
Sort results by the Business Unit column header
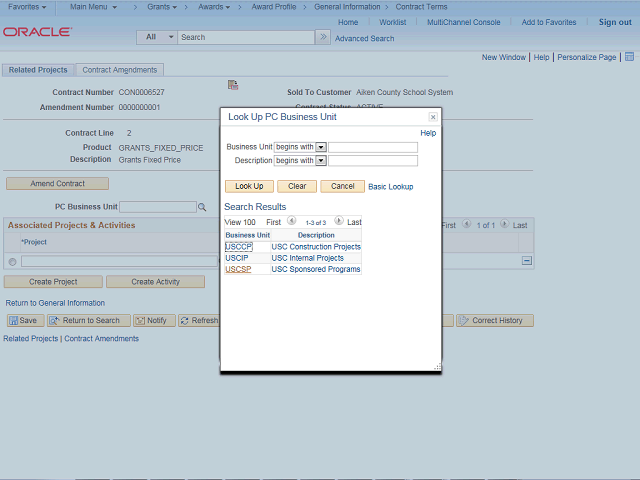pyautogui.click(x=247, y=235)
